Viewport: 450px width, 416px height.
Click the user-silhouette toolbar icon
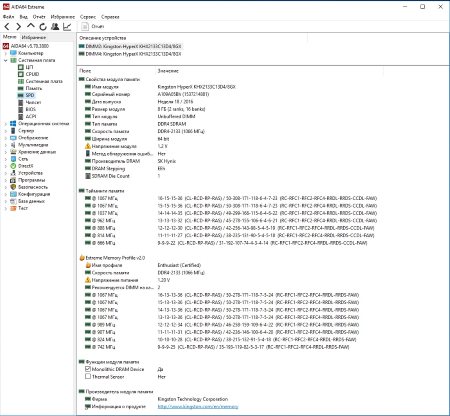pyautogui.click(x=55, y=26)
